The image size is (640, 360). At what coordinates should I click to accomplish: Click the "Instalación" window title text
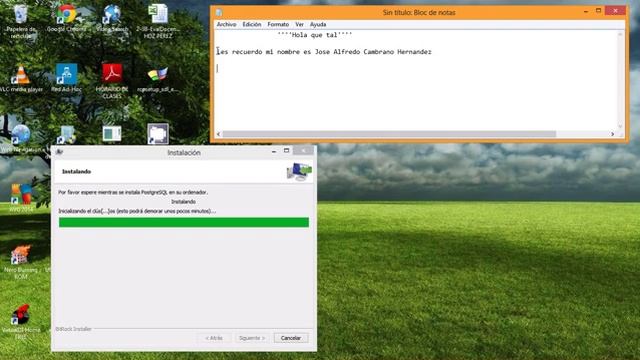point(184,152)
